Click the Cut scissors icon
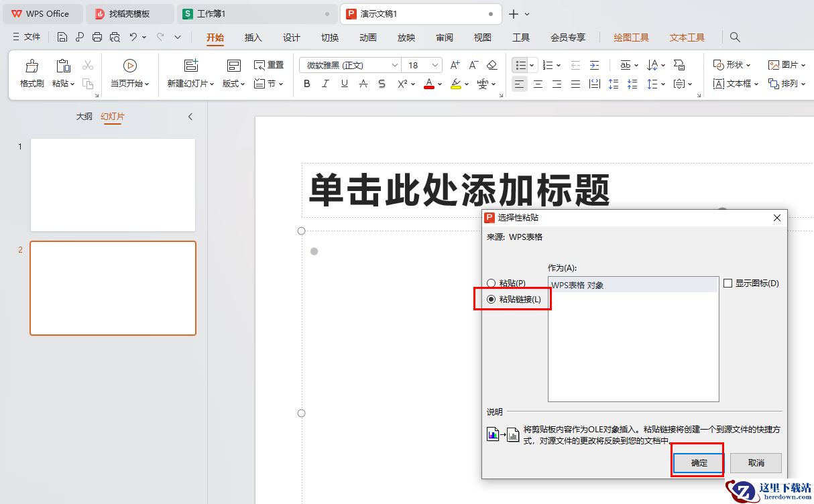Image resolution: width=814 pixels, height=504 pixels. [x=88, y=65]
